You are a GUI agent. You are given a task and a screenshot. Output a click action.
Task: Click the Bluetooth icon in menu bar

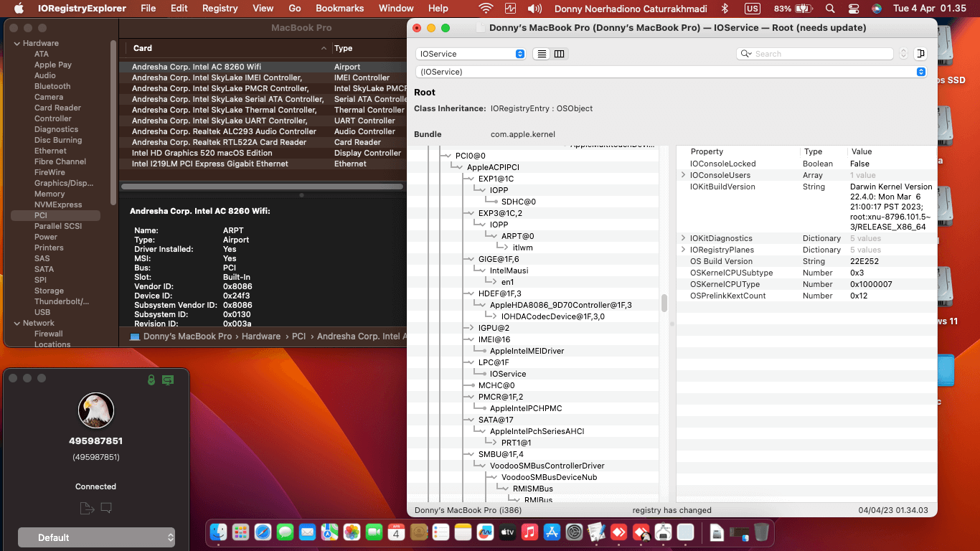[x=725, y=9]
